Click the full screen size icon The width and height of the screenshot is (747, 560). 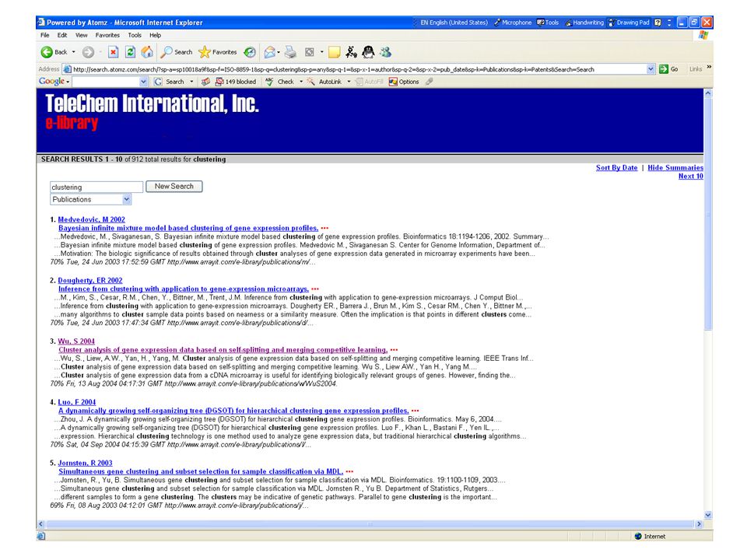309,52
